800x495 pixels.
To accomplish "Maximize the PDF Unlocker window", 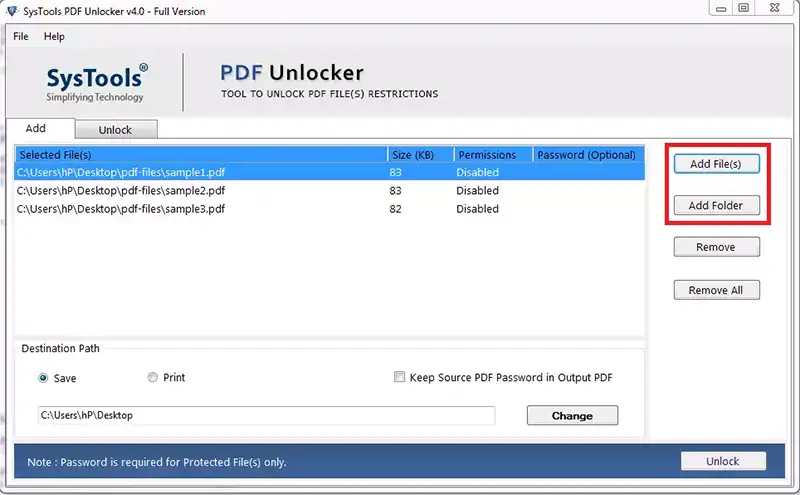I will [744, 8].
